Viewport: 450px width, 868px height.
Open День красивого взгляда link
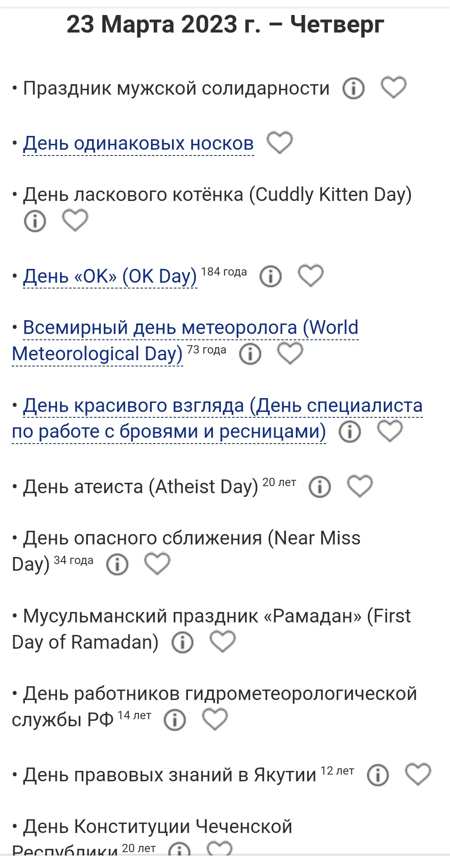pyautogui.click(x=222, y=406)
